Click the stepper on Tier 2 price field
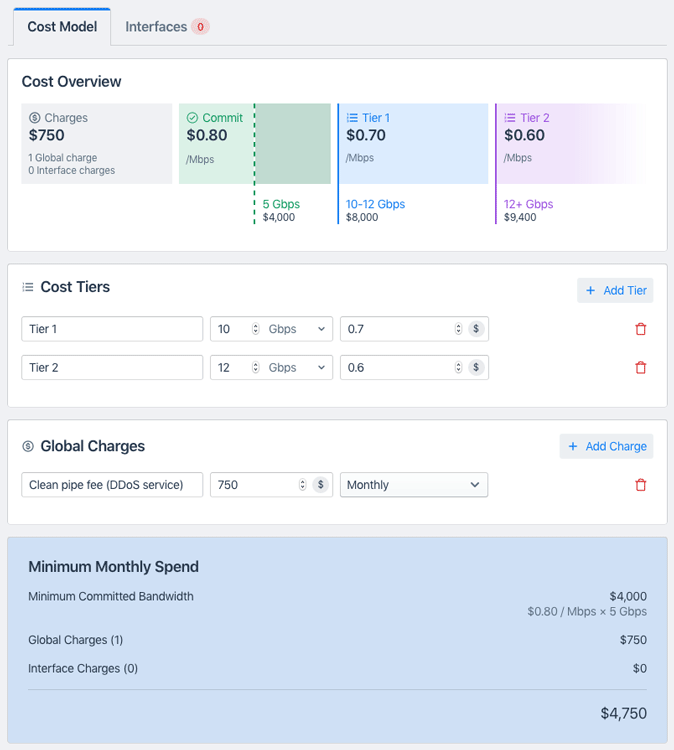 pos(459,368)
